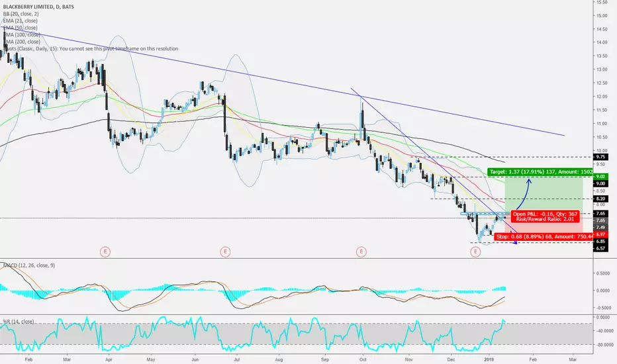Select the BB (20, close, 2) indicator legend
Image resolution: width=617 pixels, height=364 pixels.
21,14
